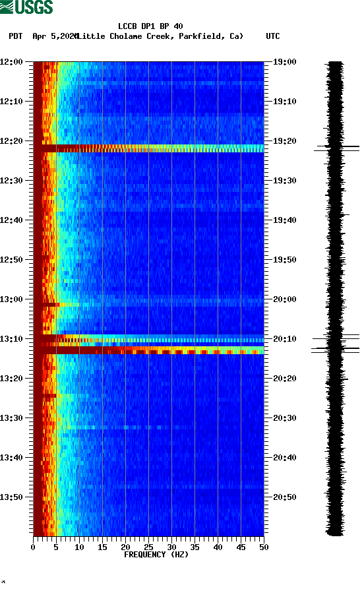Click the "20:50" UTC time label
This screenshot has width=364, height=589.
[285, 497]
